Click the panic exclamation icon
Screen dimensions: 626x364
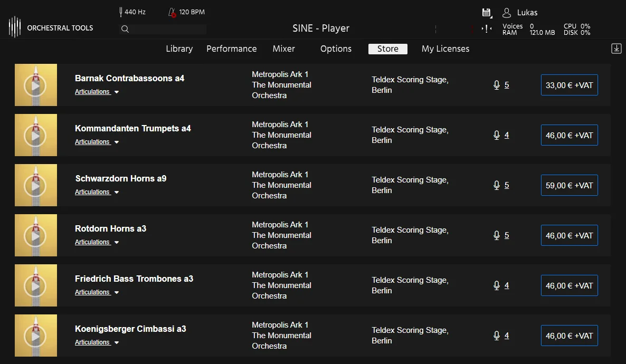[x=486, y=28]
